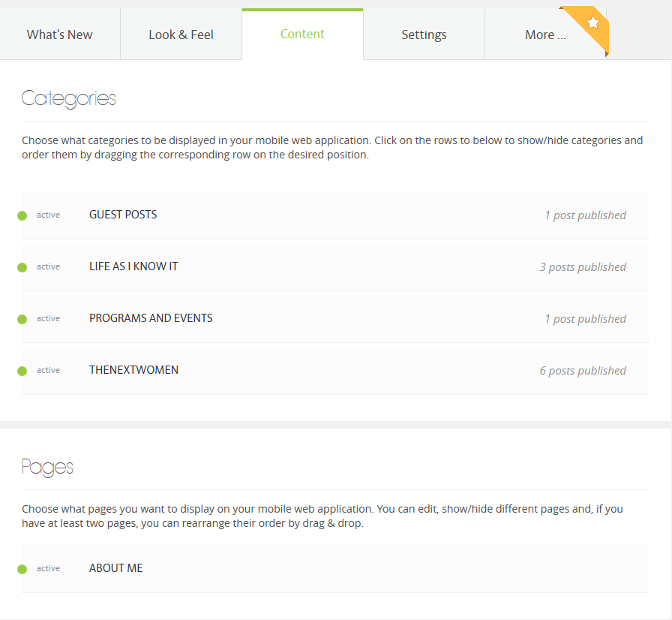Click the GUEST POSTS category name
The image size is (672, 620).
123,215
